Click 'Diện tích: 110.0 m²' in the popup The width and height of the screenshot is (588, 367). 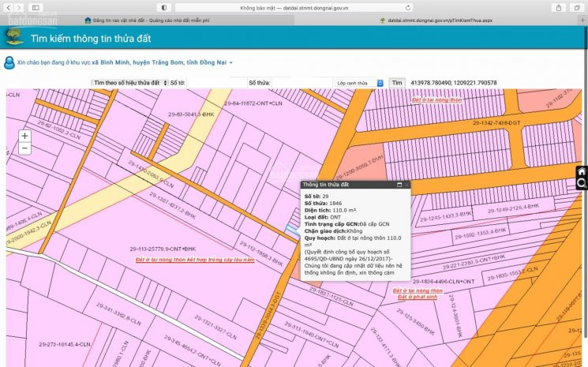[330, 210]
